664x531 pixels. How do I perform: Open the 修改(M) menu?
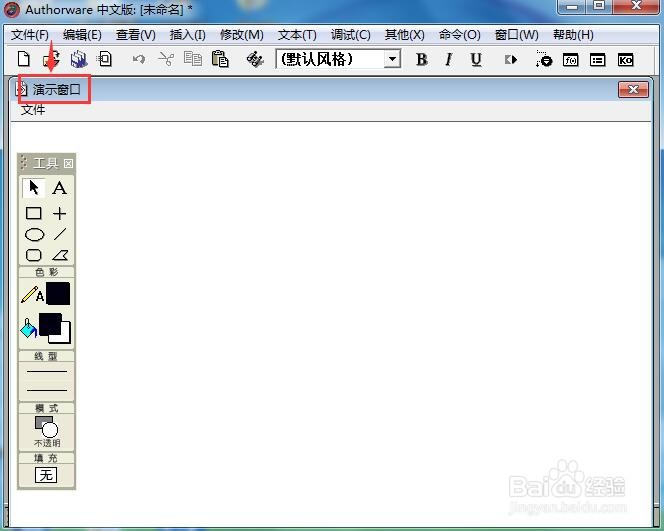(242, 35)
